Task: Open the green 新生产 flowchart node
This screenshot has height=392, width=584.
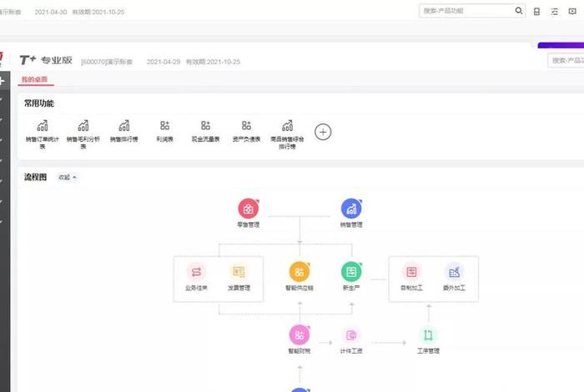Action: (x=351, y=272)
